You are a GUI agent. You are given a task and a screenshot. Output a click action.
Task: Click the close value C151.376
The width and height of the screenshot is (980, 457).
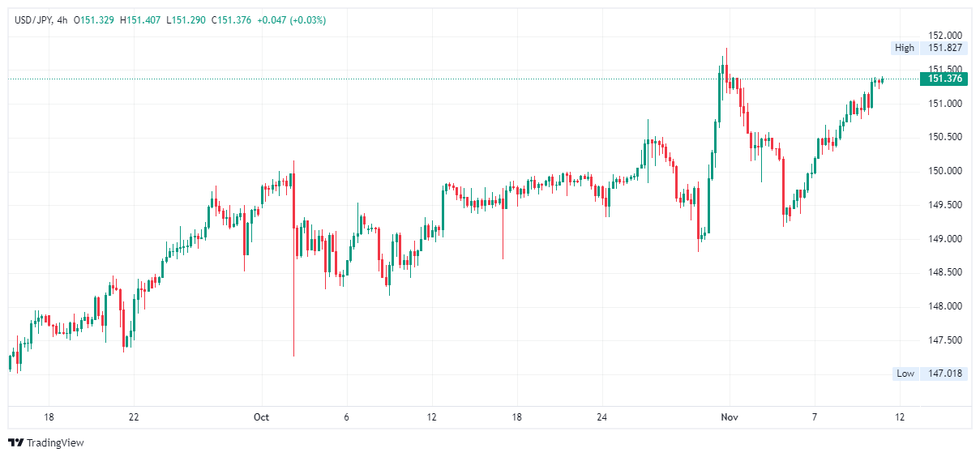click(x=232, y=20)
